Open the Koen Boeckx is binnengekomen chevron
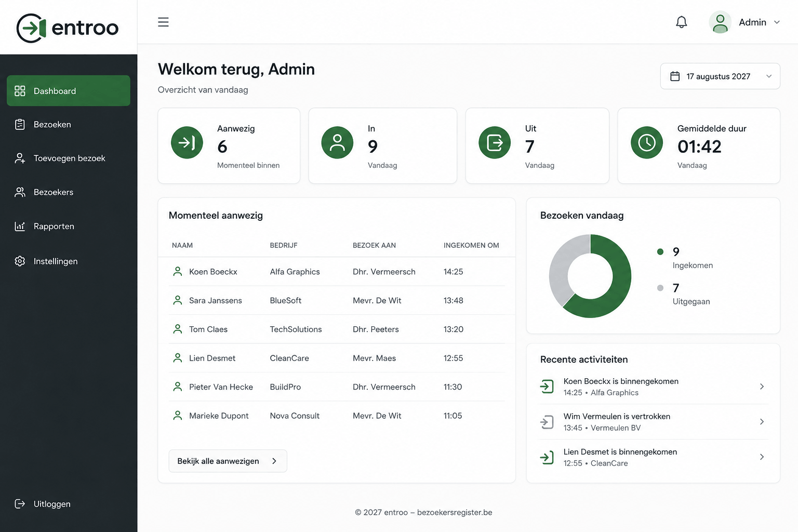The width and height of the screenshot is (798, 532). click(762, 387)
